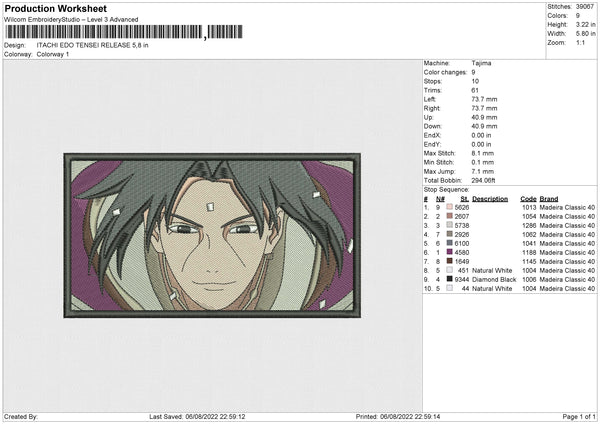Click the Stop Sequence heading

[x=446, y=189]
